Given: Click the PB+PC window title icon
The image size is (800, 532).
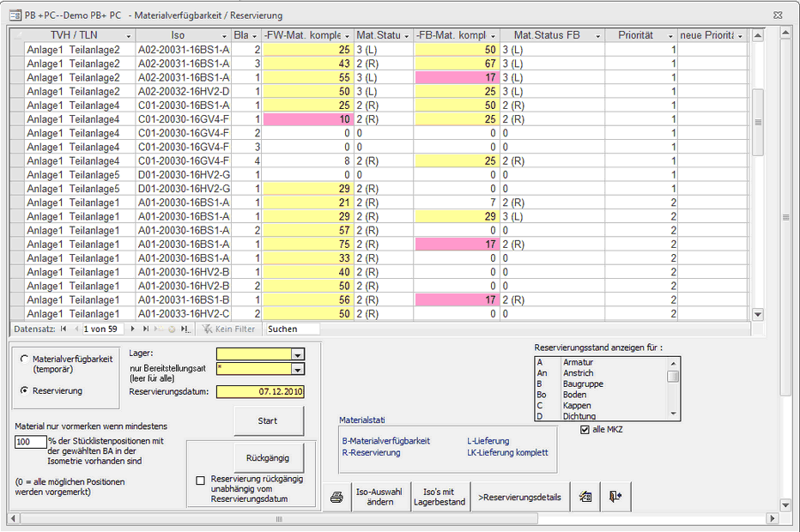Looking at the screenshot, I should pyautogui.click(x=15, y=15).
